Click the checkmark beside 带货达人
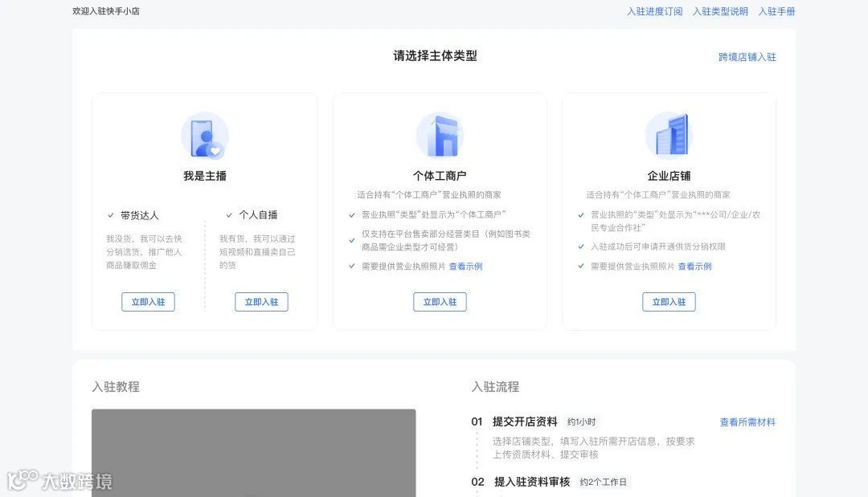 click(x=111, y=215)
